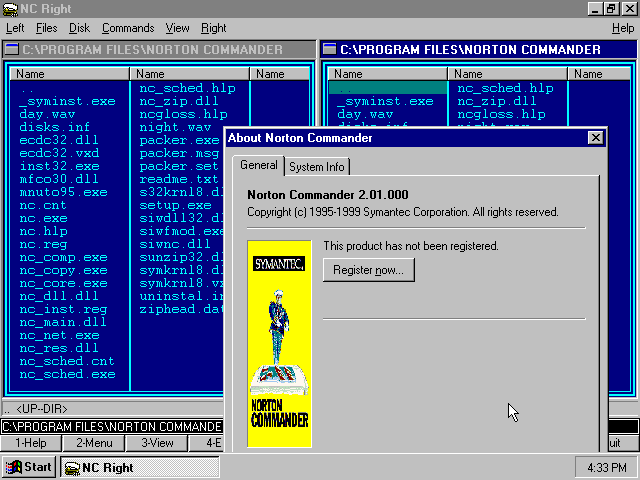
Task: Select nc.hlp in the left panel
Action: pos(43,231)
